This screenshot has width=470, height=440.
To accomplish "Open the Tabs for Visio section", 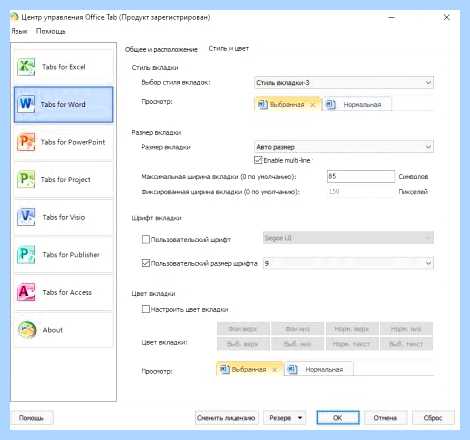I will click(63, 217).
